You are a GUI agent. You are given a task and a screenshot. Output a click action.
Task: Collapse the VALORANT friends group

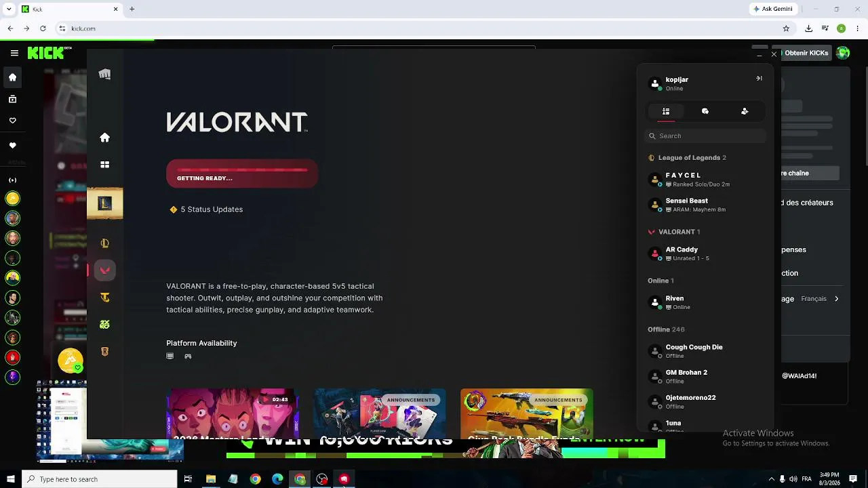pos(675,232)
